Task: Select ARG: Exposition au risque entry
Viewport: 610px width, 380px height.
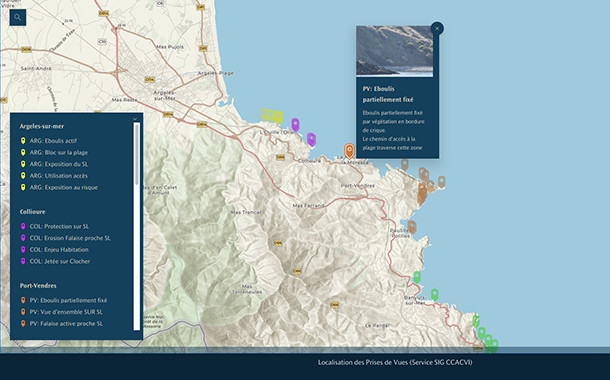Action: [x=59, y=187]
